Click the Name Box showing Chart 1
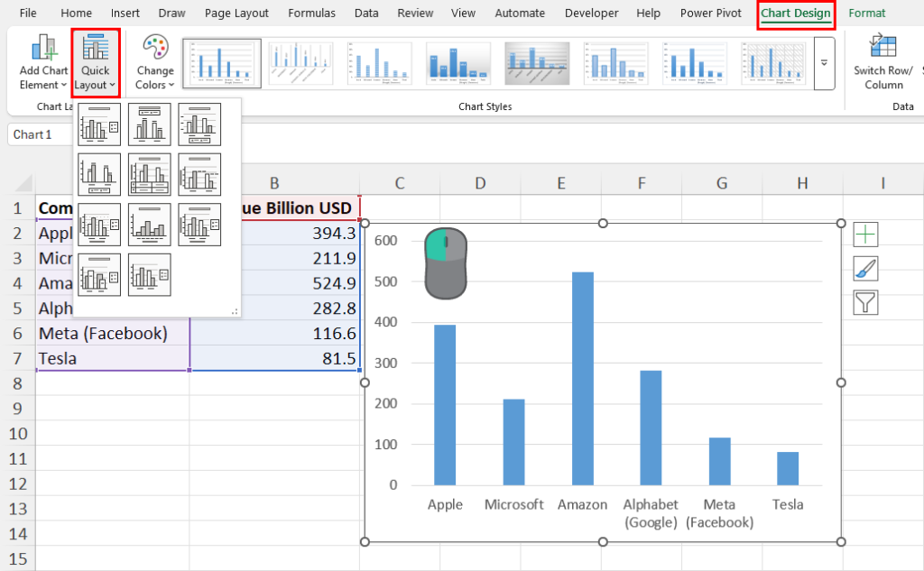The image size is (924, 571). point(39,134)
